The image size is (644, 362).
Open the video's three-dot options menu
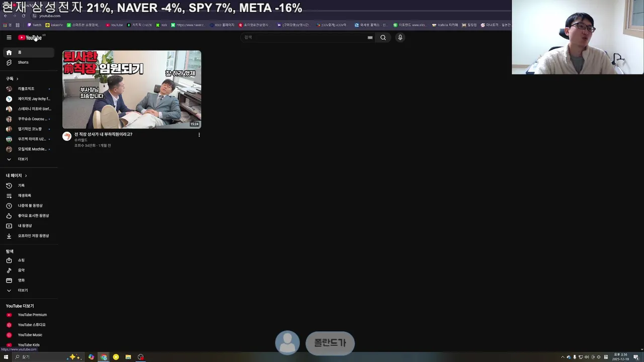tap(199, 135)
